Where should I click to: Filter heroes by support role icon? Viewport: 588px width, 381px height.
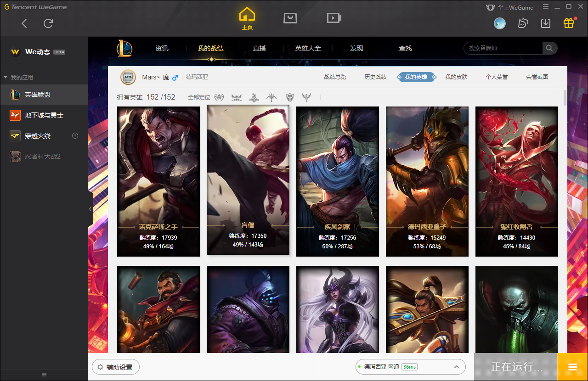tap(306, 97)
